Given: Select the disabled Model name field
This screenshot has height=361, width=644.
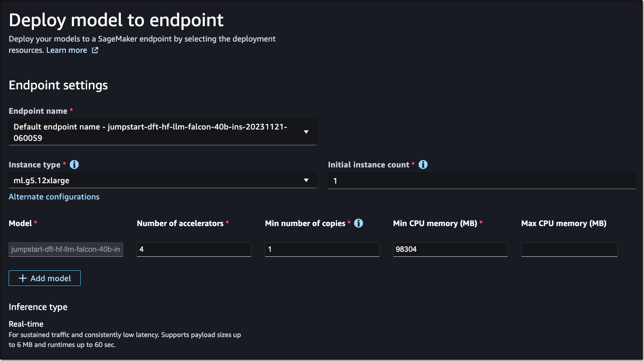Looking at the screenshot, I should (x=65, y=249).
